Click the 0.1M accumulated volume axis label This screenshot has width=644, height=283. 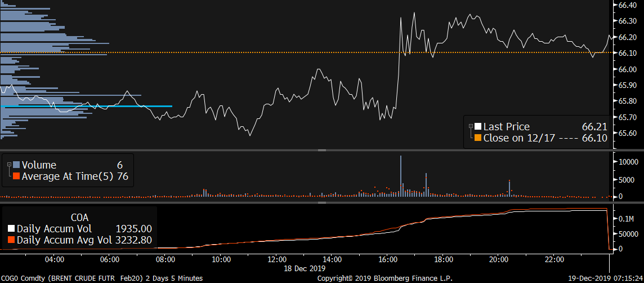(x=626, y=218)
